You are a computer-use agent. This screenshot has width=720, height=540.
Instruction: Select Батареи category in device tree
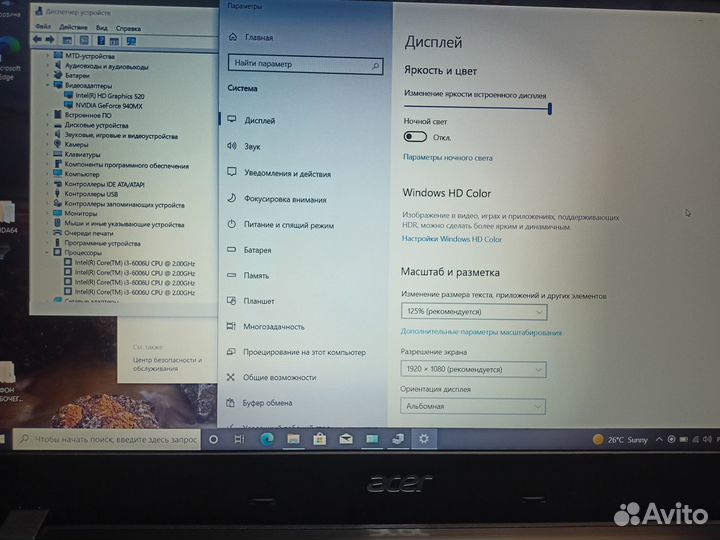pyautogui.click(x=77, y=75)
